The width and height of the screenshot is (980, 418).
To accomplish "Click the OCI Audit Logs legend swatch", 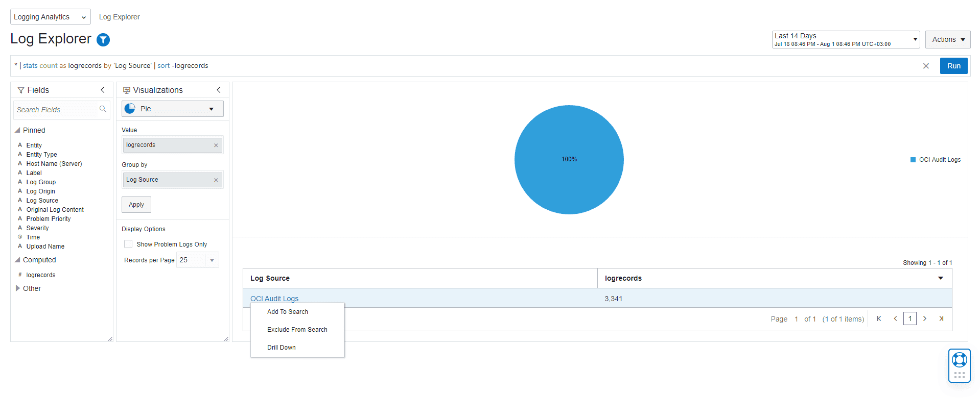I will (913, 160).
